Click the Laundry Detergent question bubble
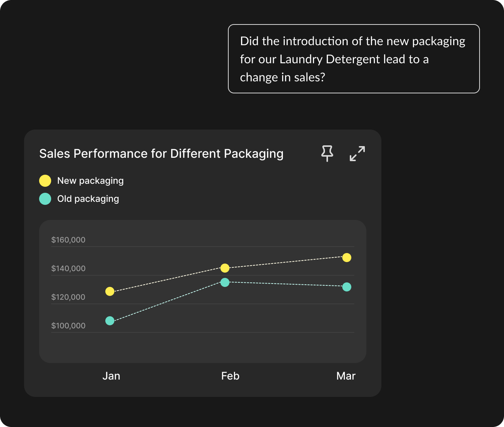Screen dimensions: 504x427 click(354, 59)
